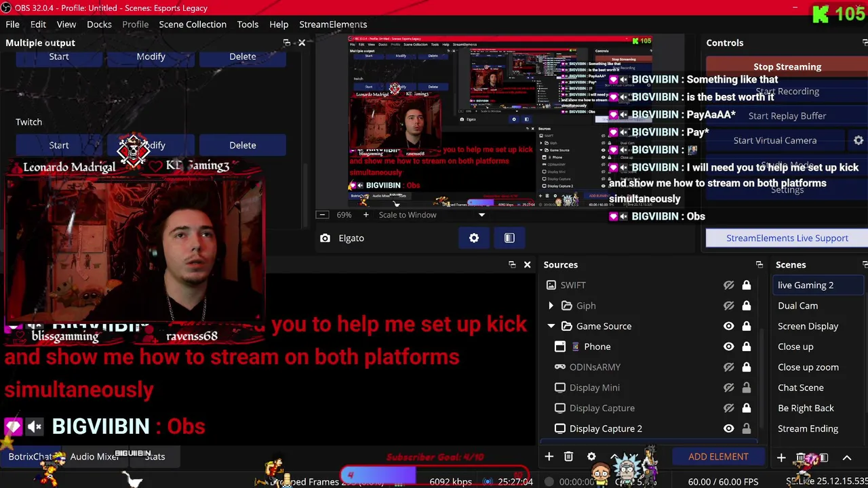
Task: Open the File menu
Action: (12, 24)
